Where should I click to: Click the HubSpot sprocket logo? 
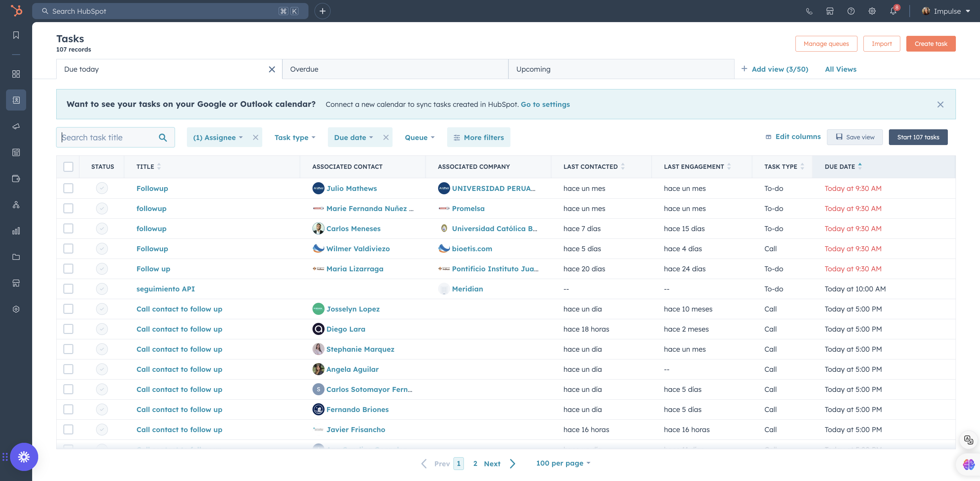(16, 11)
